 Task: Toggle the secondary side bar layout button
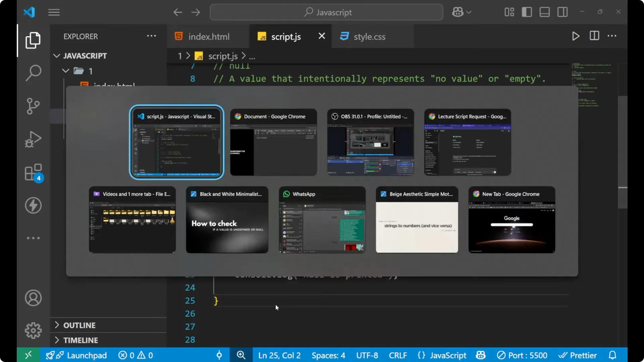coord(562,12)
